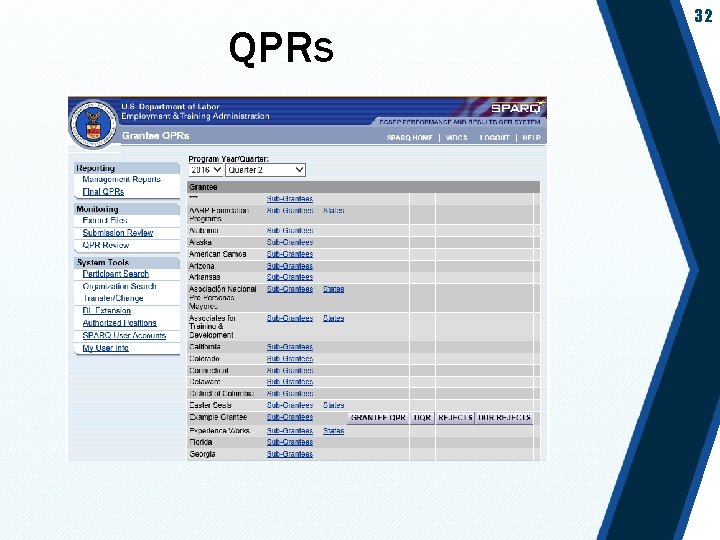Click LOGOUT in the header
This screenshot has height=540, width=720.
pyautogui.click(x=495, y=137)
